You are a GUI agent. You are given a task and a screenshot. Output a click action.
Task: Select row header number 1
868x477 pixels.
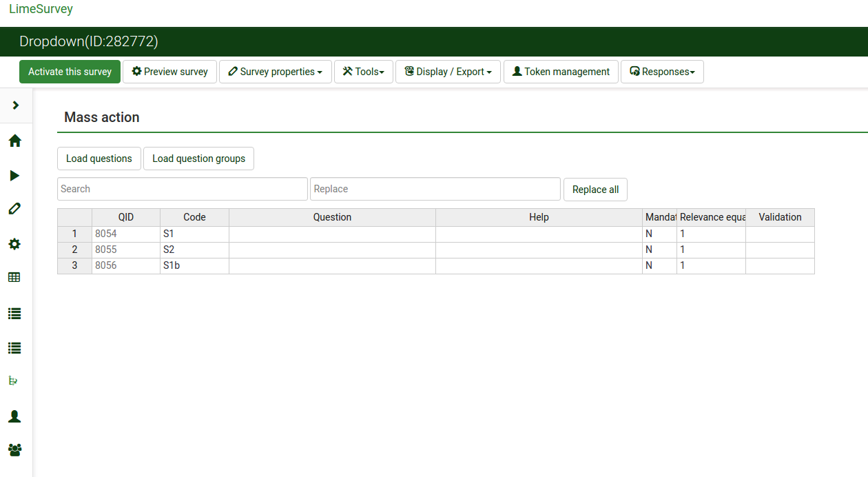(74, 234)
